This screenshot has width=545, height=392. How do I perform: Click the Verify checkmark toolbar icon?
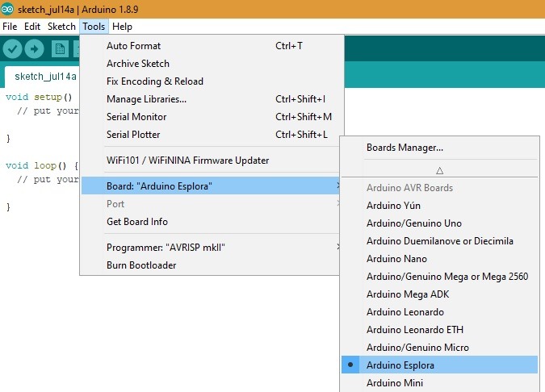[x=12, y=49]
